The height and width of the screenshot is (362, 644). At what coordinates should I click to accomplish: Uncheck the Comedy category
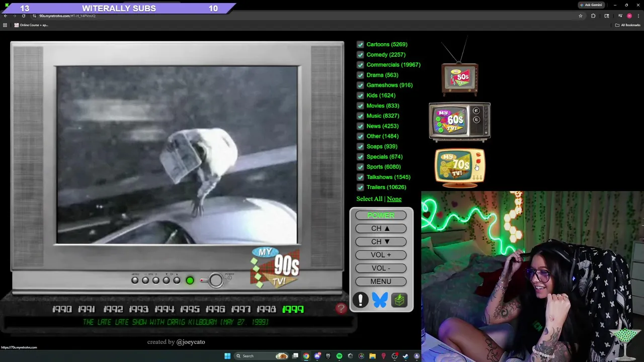360,54
